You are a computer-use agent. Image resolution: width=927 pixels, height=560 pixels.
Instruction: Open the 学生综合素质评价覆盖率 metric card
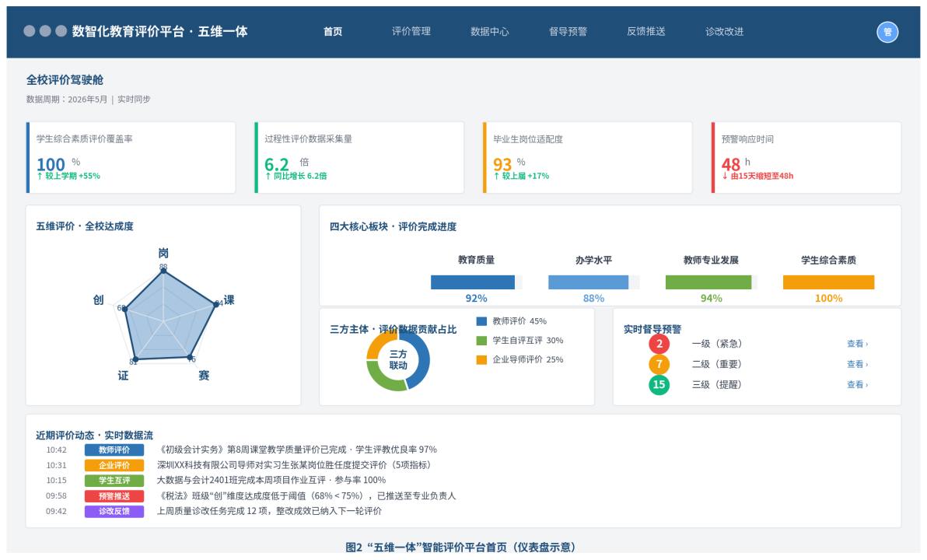pyautogui.click(x=131, y=157)
